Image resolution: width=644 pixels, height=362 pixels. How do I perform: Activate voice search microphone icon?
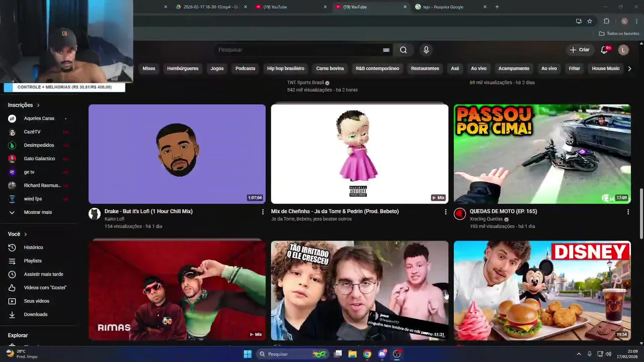point(426,50)
